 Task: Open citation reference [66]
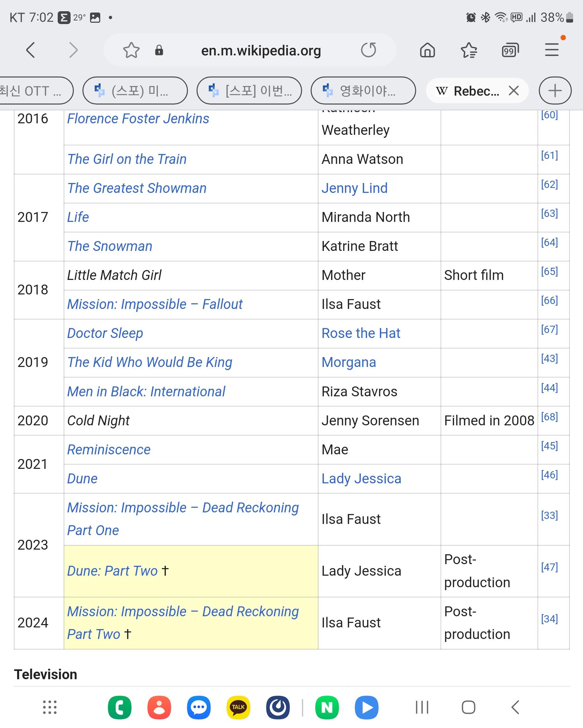(549, 300)
